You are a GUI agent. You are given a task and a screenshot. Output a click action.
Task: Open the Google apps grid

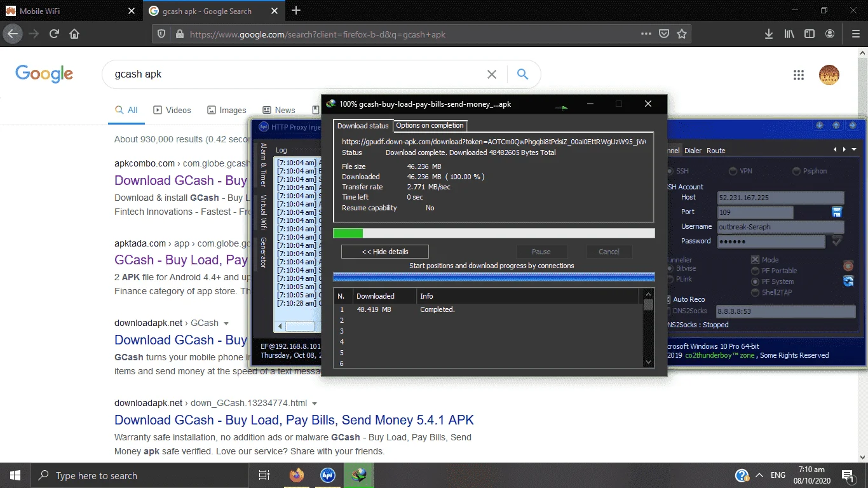(799, 75)
